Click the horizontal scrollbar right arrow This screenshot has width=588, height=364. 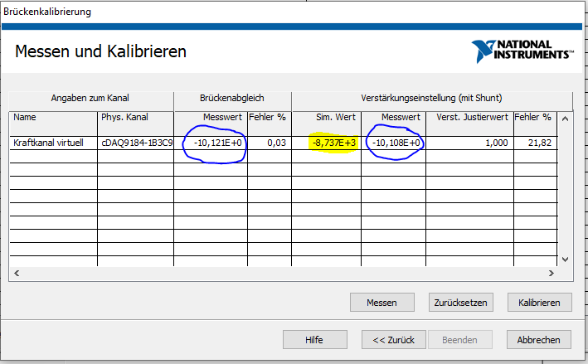pyautogui.click(x=552, y=274)
